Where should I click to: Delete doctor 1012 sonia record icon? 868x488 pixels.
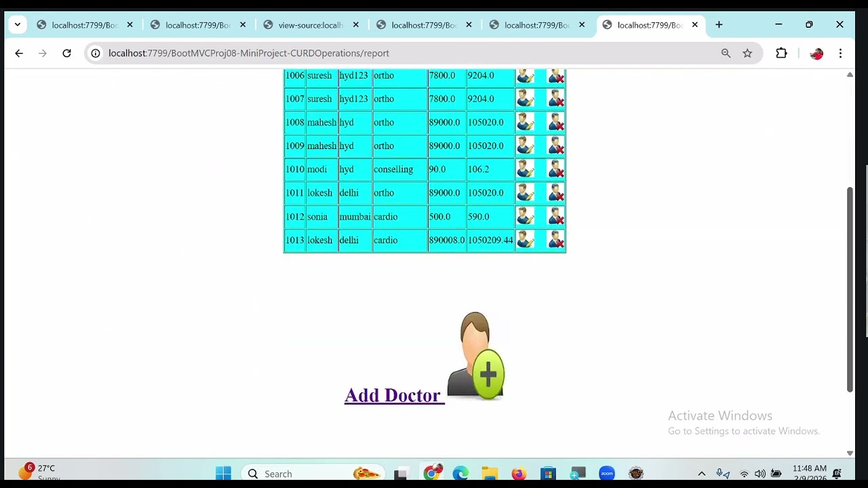tap(556, 217)
